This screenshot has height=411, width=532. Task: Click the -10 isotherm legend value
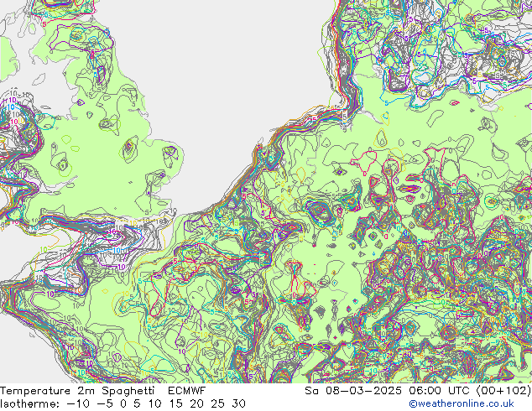[79, 403]
